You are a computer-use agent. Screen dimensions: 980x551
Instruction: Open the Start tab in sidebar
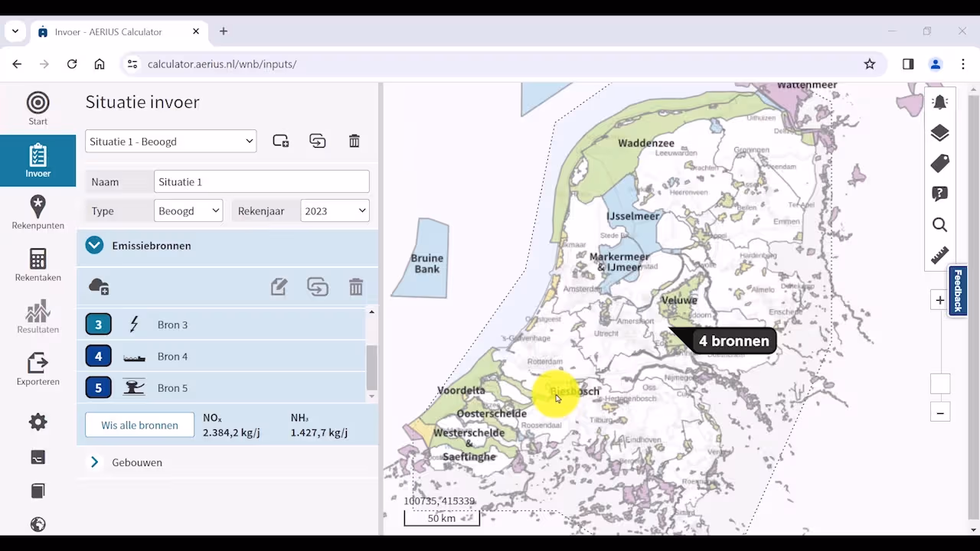38,109
